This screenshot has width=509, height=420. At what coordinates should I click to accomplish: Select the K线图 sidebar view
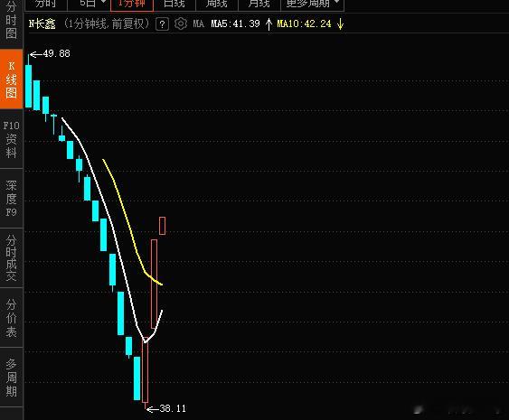click(12, 79)
